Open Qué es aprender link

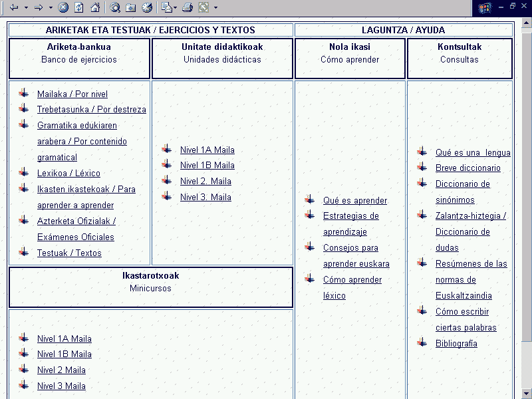[x=355, y=200]
